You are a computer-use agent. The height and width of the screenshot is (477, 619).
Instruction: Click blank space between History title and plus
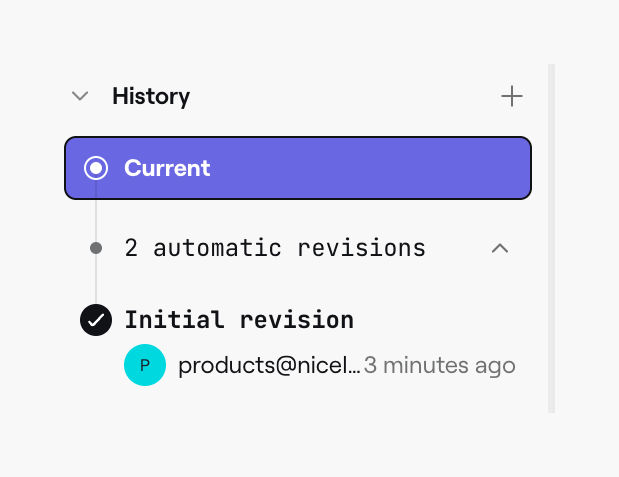point(340,96)
